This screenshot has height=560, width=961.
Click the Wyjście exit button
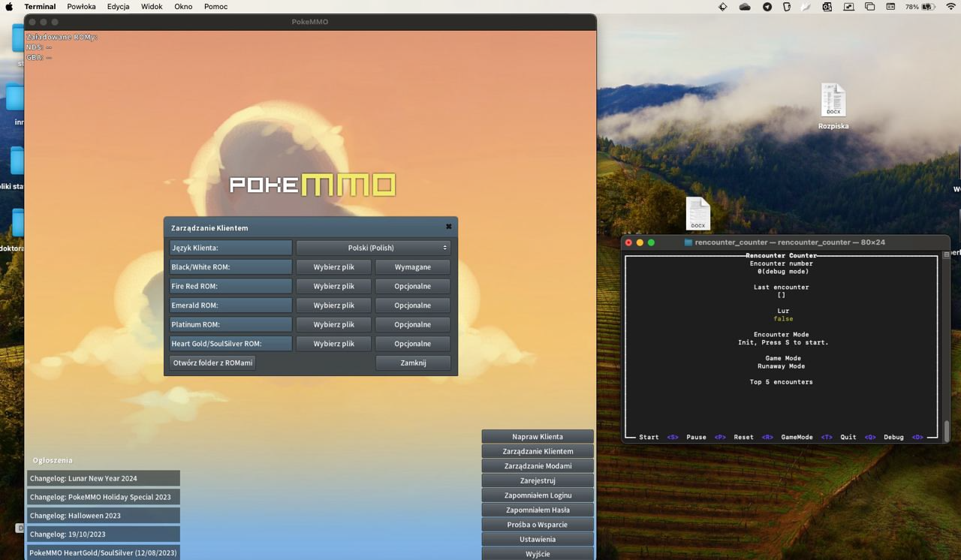(538, 553)
